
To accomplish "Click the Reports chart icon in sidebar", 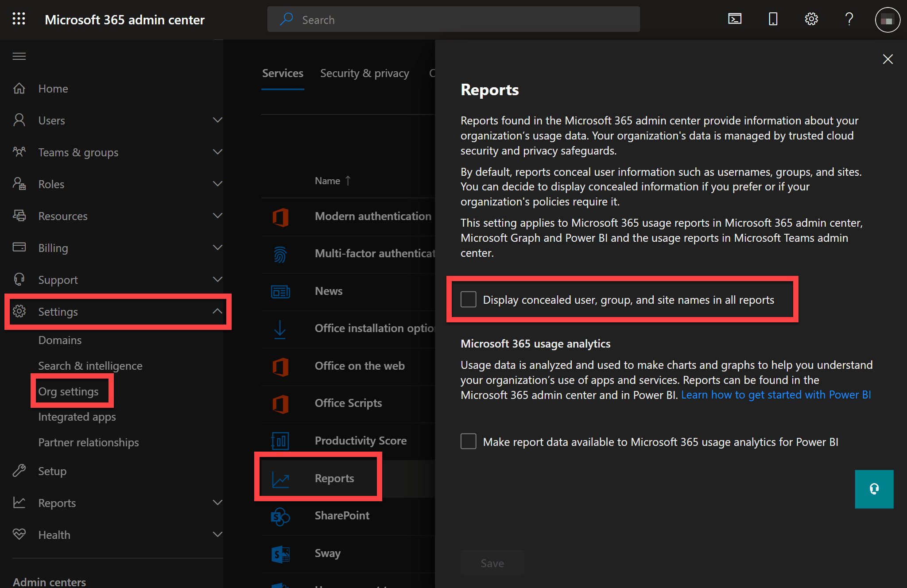I will click(x=19, y=503).
